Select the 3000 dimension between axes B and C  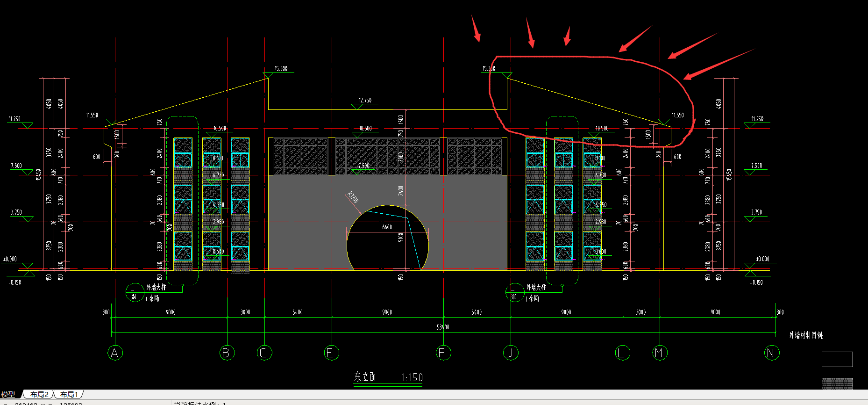(245, 312)
